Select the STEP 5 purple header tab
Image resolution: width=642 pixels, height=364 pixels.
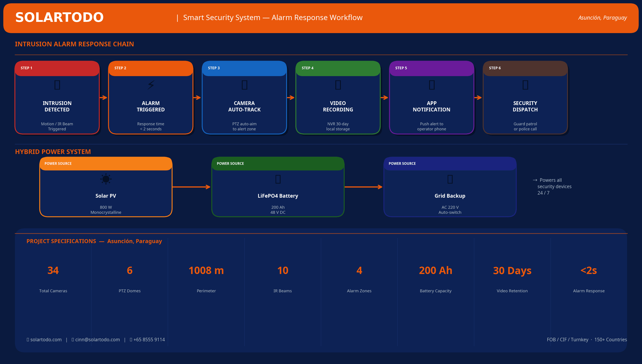[432, 68]
